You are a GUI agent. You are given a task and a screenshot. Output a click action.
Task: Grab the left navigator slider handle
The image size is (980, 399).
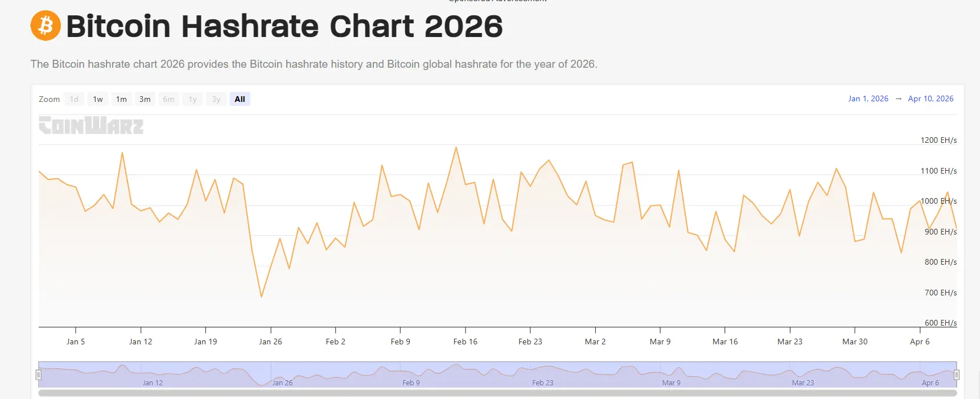pos(39,375)
